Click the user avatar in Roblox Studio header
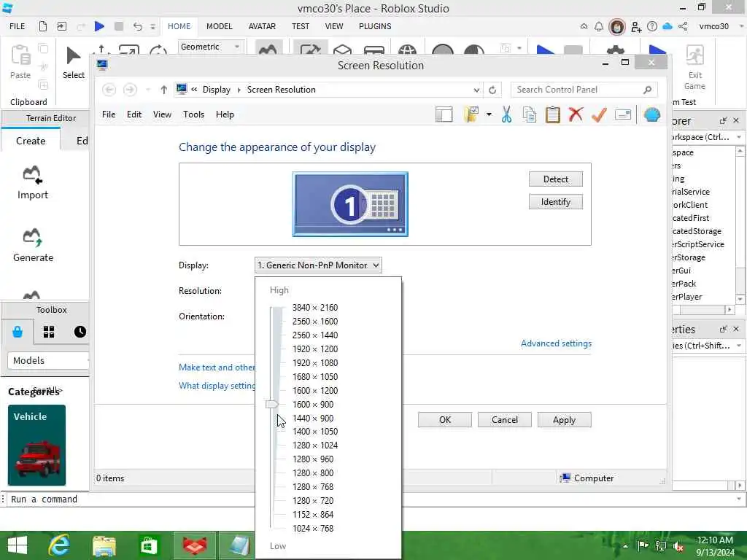 617,27
